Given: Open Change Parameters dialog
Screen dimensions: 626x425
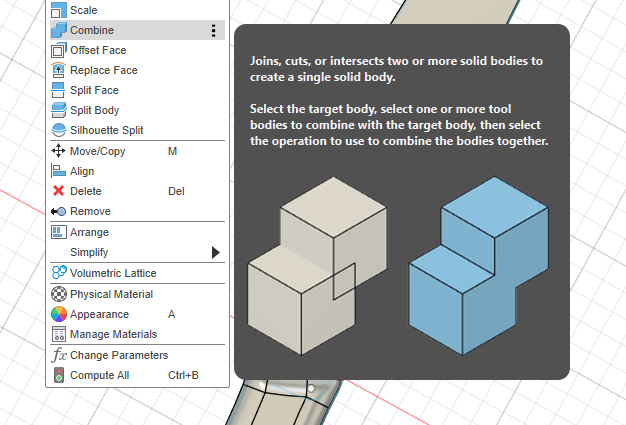Looking at the screenshot, I should pos(118,355).
